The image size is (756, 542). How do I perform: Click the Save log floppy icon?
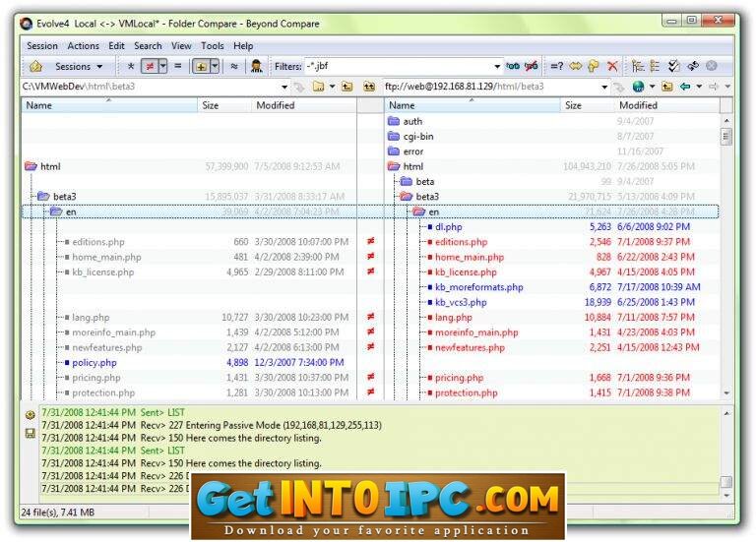30,433
